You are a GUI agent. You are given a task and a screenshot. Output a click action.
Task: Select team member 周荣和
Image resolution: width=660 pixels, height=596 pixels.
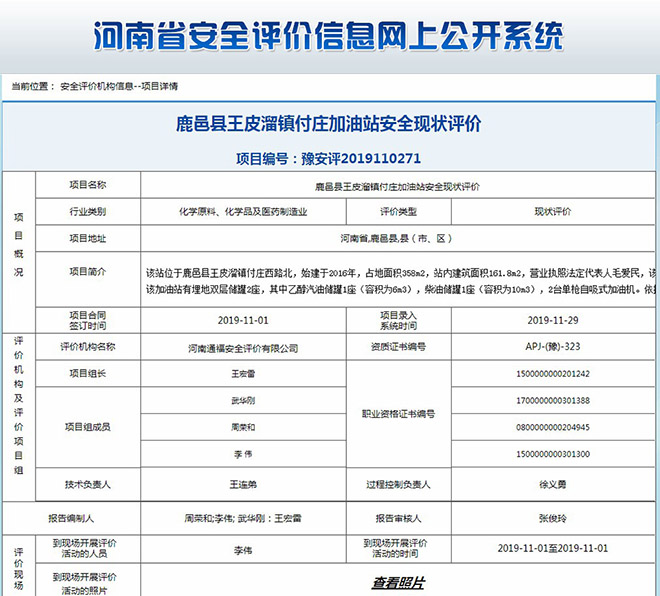tap(243, 427)
